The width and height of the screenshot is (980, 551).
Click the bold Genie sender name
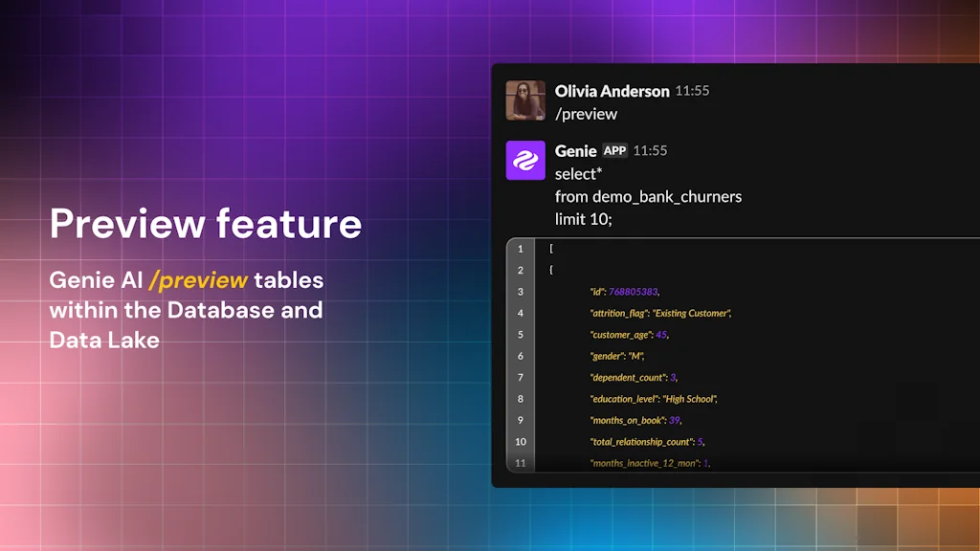click(573, 150)
